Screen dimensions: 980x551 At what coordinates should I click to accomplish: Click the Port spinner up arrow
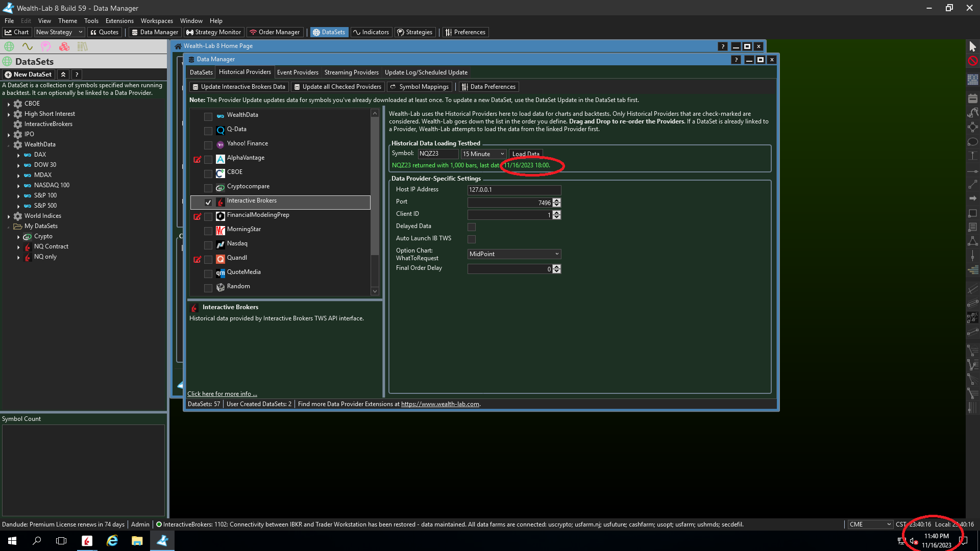click(x=557, y=201)
